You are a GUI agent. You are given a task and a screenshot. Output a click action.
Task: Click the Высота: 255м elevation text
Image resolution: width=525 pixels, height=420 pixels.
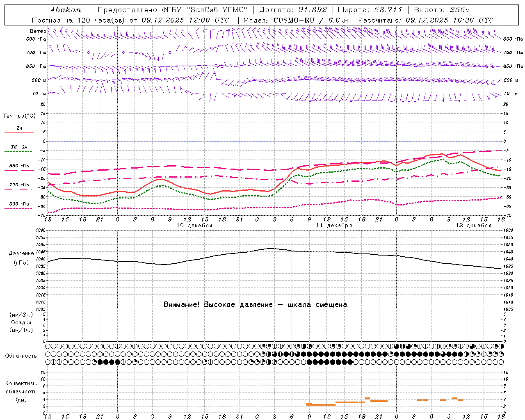tap(441, 9)
